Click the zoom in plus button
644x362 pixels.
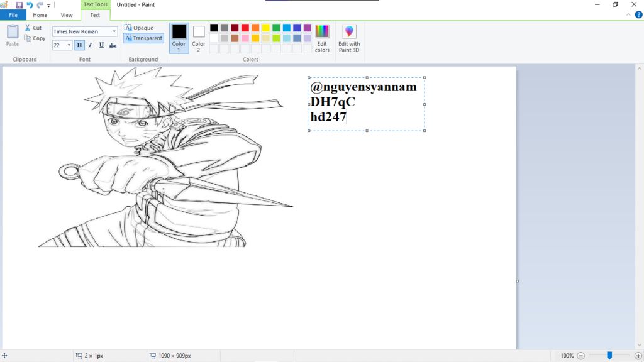638,356
